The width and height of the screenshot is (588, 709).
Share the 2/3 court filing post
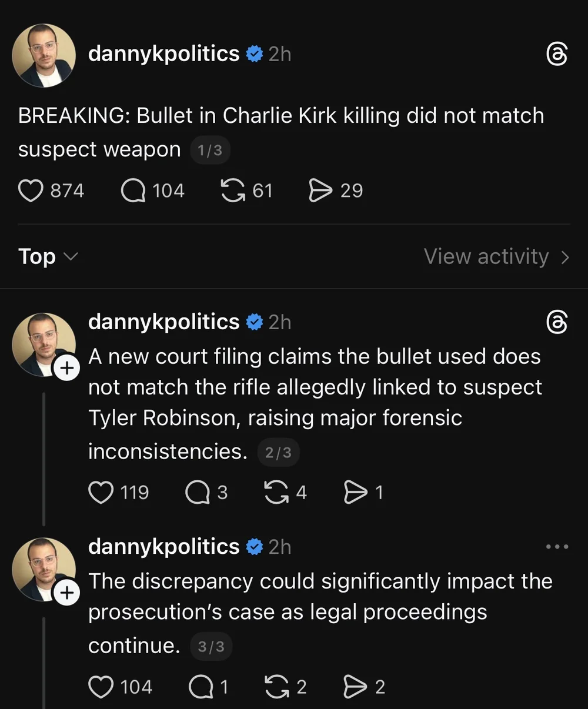click(355, 492)
